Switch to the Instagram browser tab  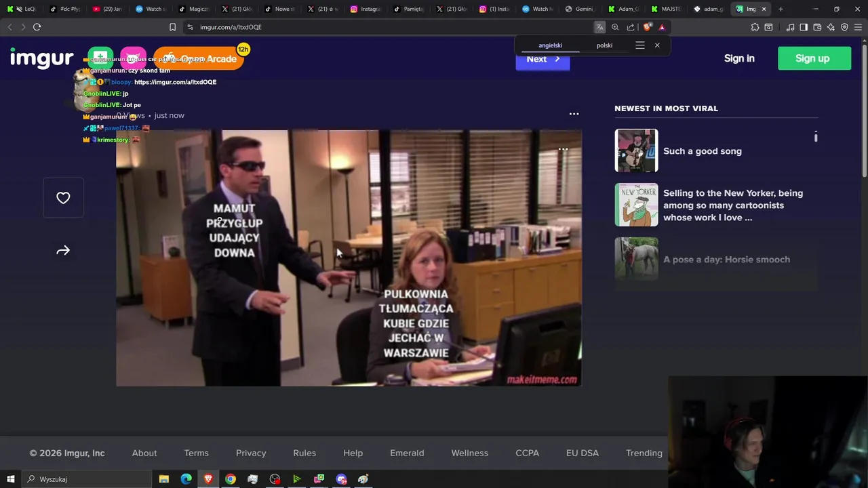366,9
